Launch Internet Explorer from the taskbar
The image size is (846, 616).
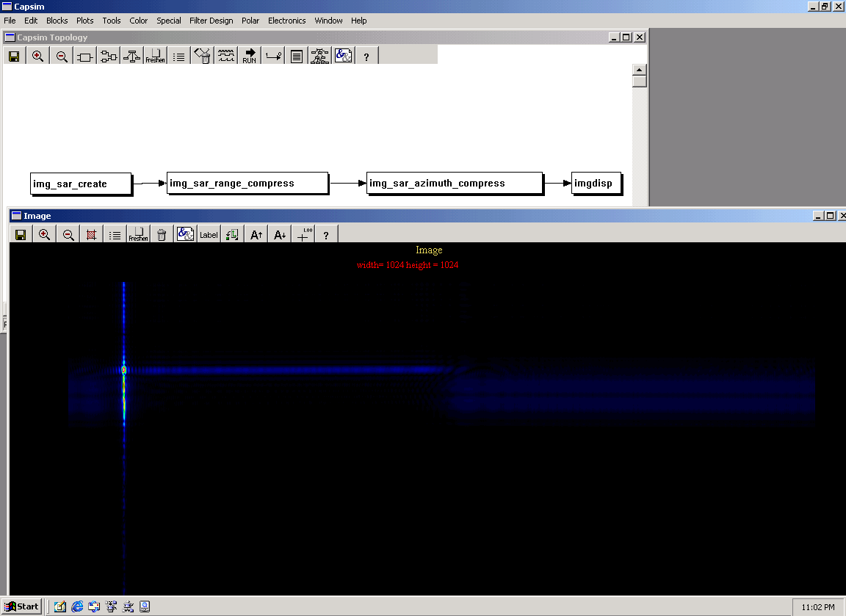click(x=77, y=607)
